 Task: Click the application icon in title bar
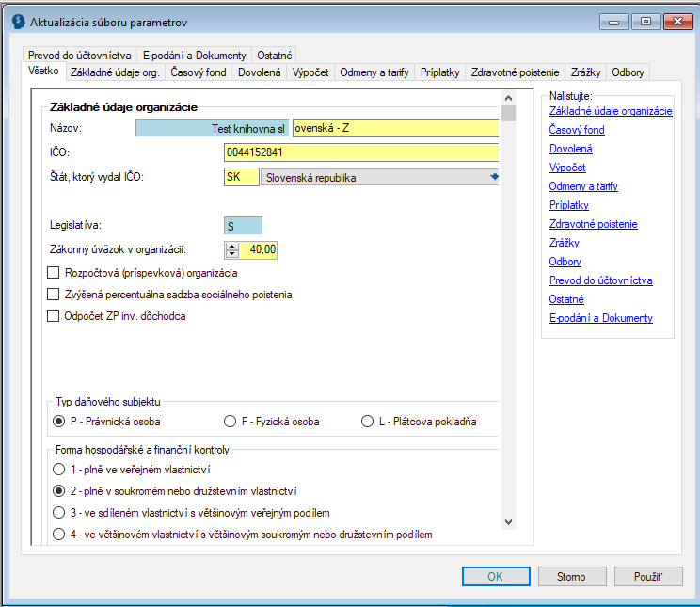pos(18,22)
